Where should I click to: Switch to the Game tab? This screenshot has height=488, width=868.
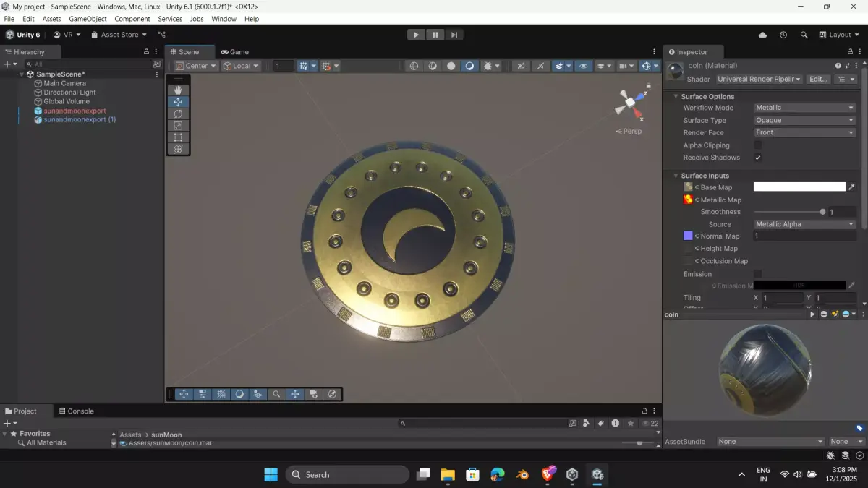point(235,52)
